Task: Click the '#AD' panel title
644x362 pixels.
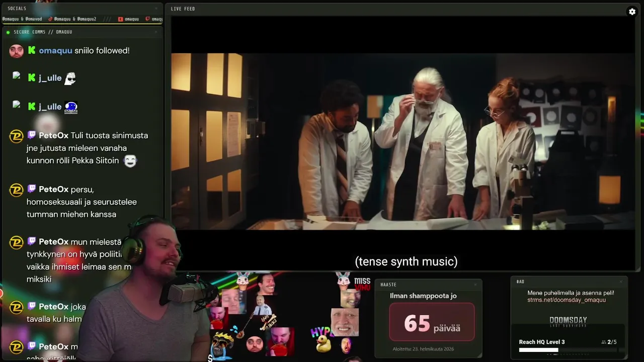Action: [520, 282]
